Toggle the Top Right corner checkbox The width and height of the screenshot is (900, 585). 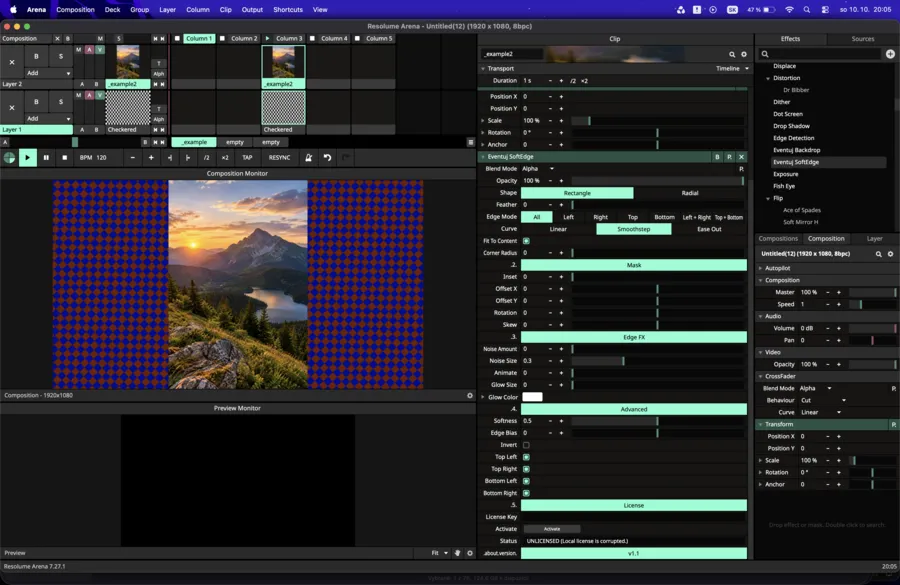[526, 469]
